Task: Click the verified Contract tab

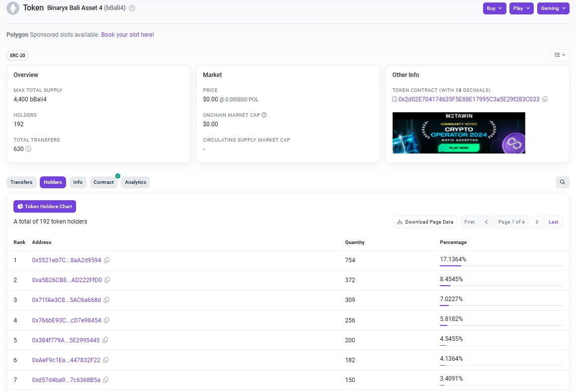Action: point(103,182)
